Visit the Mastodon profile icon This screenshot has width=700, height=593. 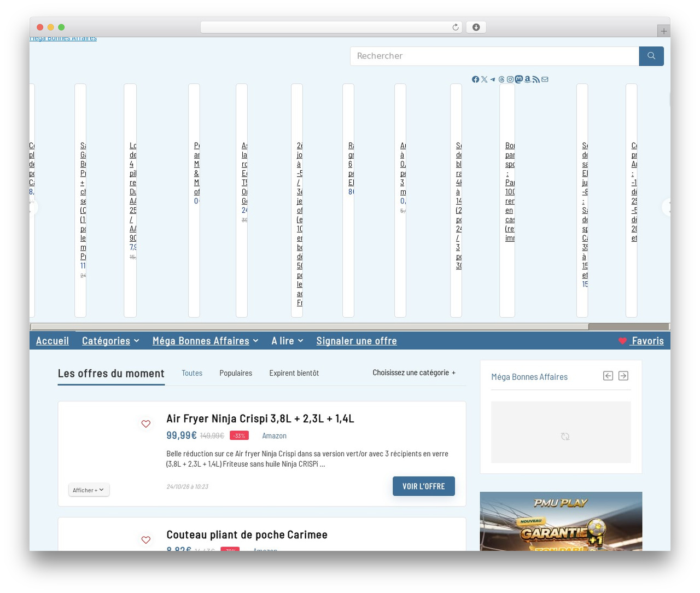click(519, 79)
